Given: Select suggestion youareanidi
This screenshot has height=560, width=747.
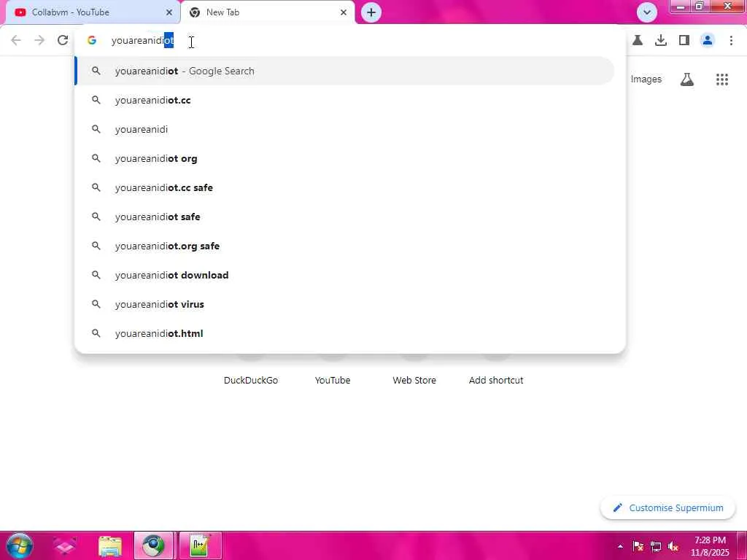Looking at the screenshot, I should click(345, 129).
